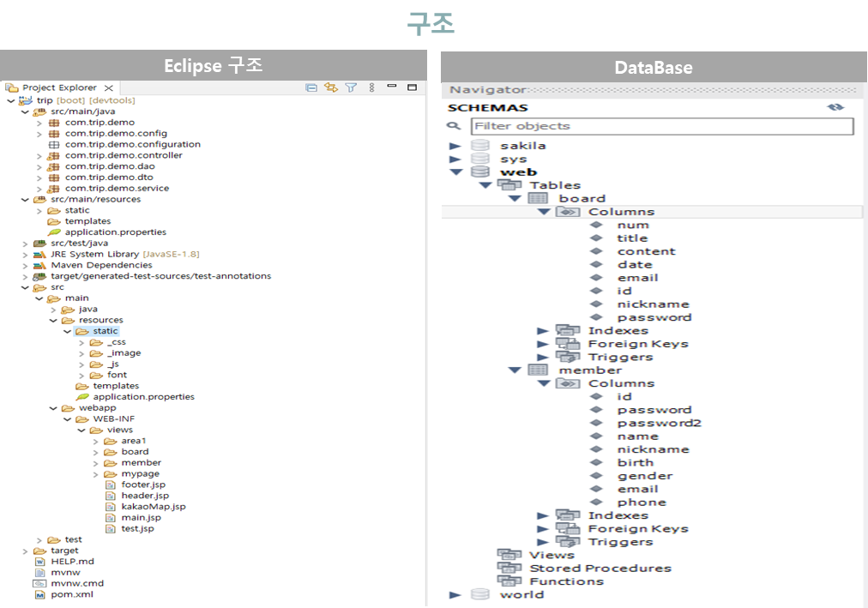Collapse the Tables node under web
The width and height of the screenshot is (868, 608).
(x=485, y=185)
